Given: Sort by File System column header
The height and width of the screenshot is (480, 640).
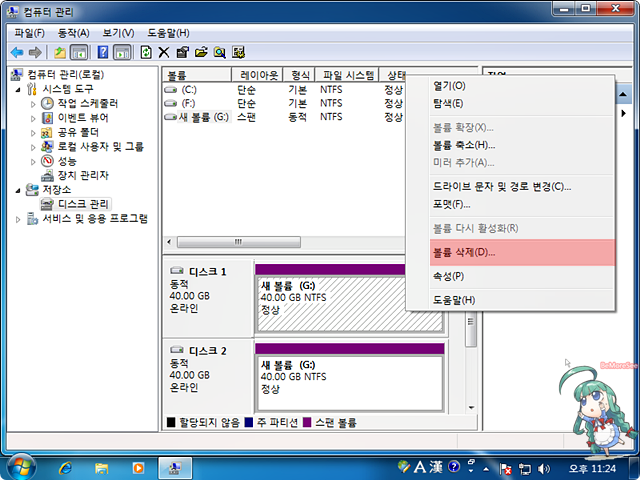Looking at the screenshot, I should [x=347, y=75].
